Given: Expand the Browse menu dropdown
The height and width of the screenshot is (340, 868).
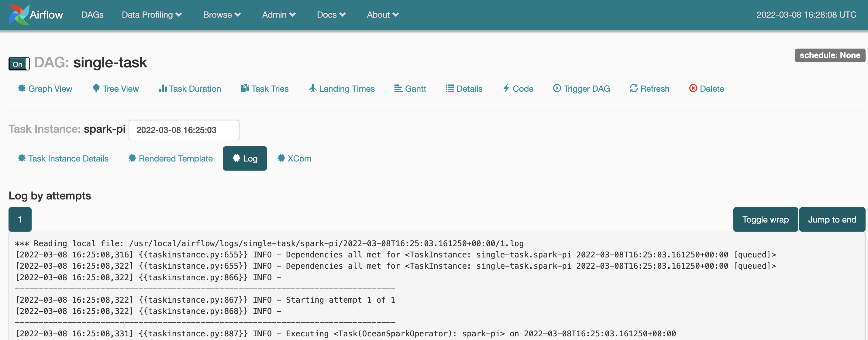Looking at the screenshot, I should point(222,15).
